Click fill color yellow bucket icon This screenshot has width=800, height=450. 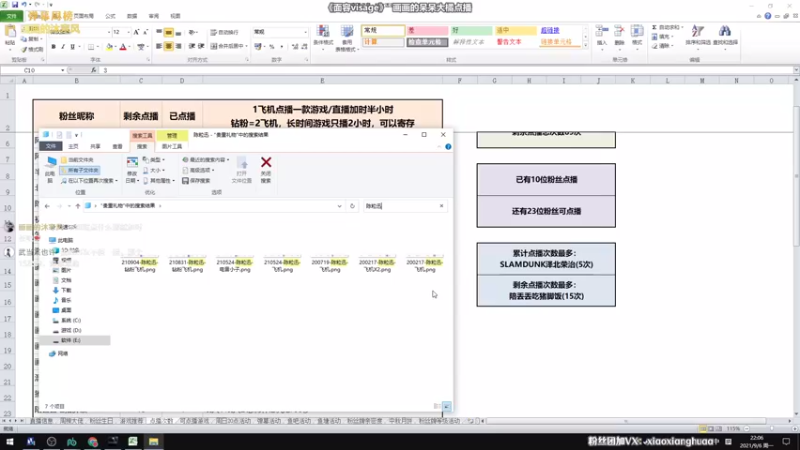click(109, 47)
